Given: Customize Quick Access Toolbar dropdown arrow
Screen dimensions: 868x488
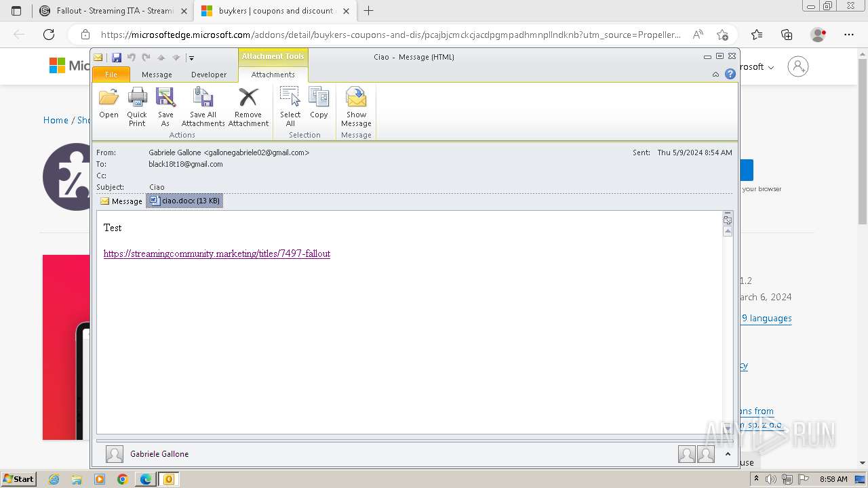Looking at the screenshot, I should point(191,58).
